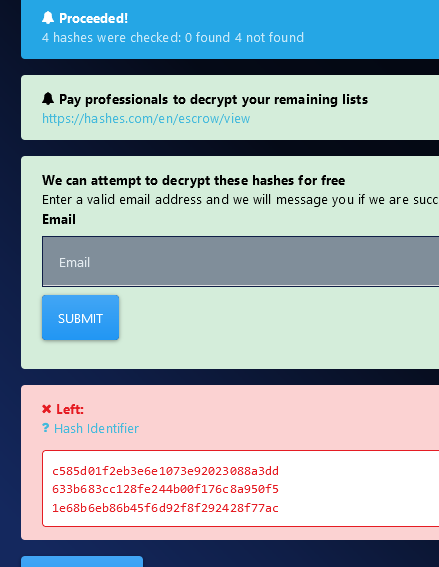Click the partially visible blue button at bottom

point(82,562)
